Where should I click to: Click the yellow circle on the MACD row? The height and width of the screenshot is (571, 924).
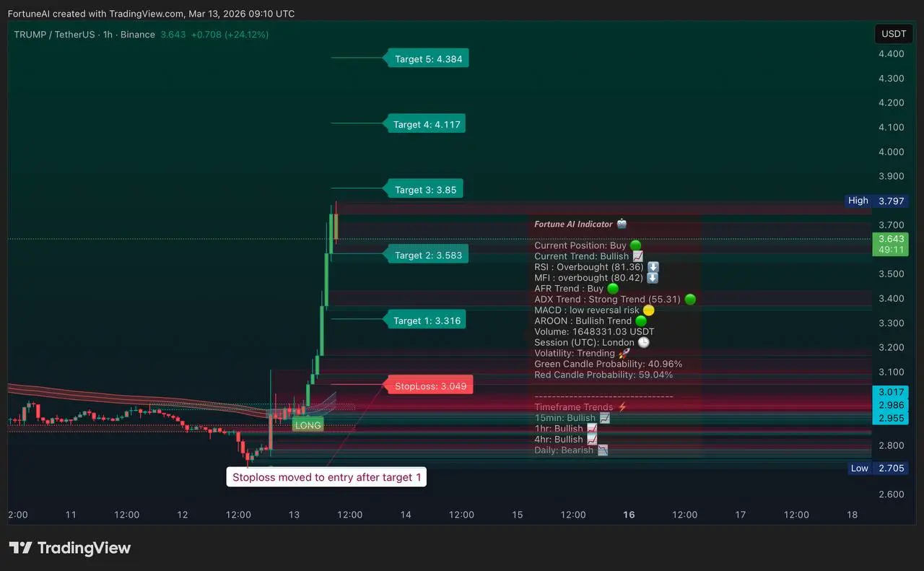(648, 310)
